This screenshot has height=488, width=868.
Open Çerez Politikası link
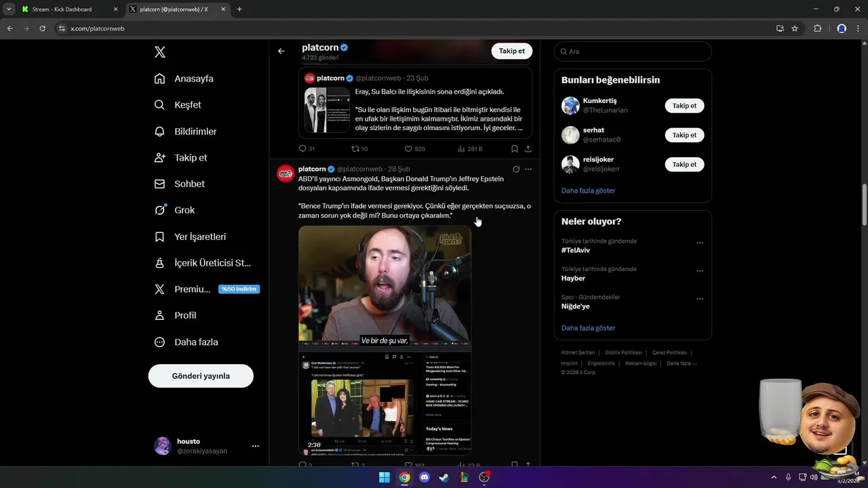tap(669, 353)
